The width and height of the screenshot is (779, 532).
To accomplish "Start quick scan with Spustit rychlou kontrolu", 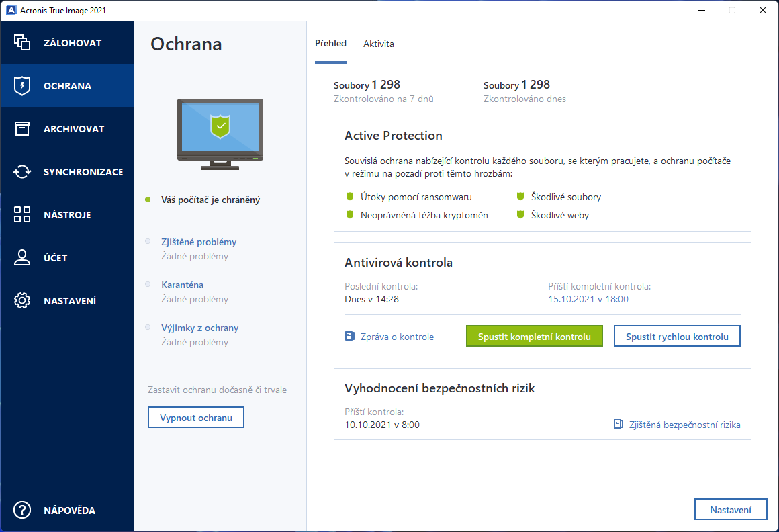I will [x=677, y=337].
